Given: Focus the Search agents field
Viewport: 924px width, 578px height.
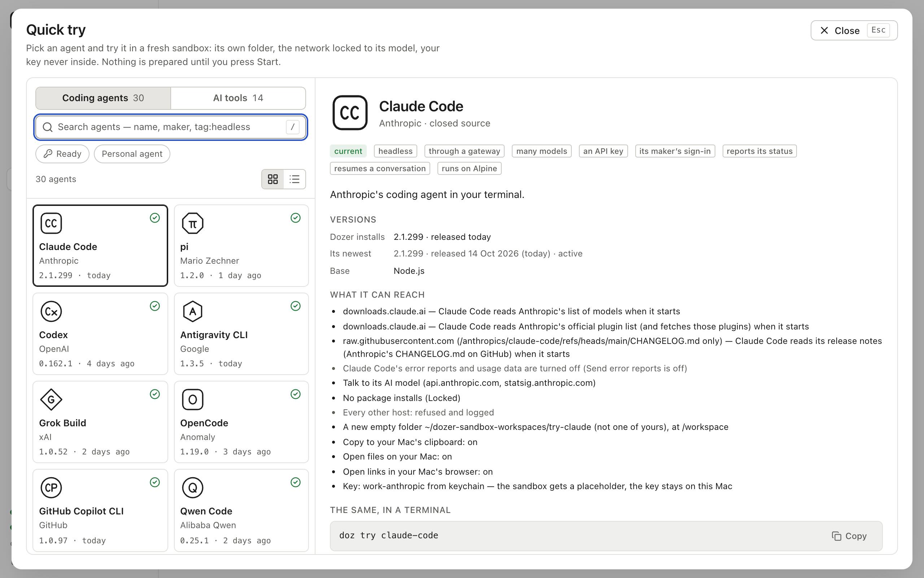Looking at the screenshot, I should 171,127.
